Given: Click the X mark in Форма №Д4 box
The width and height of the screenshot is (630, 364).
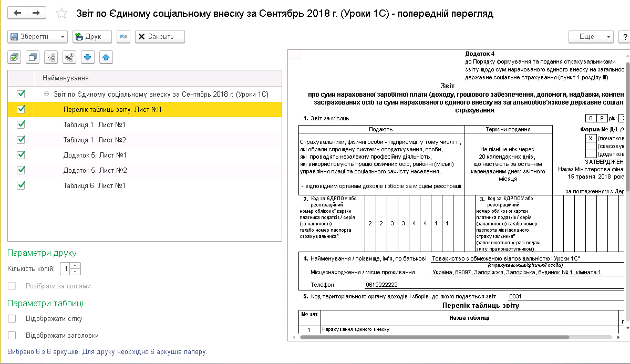Looking at the screenshot, I should pos(591,138).
